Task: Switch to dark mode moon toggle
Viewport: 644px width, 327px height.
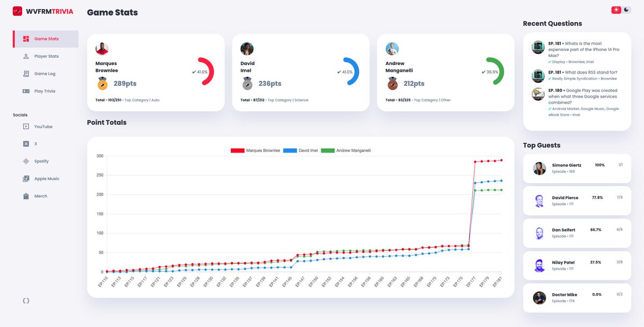Action: [x=627, y=10]
